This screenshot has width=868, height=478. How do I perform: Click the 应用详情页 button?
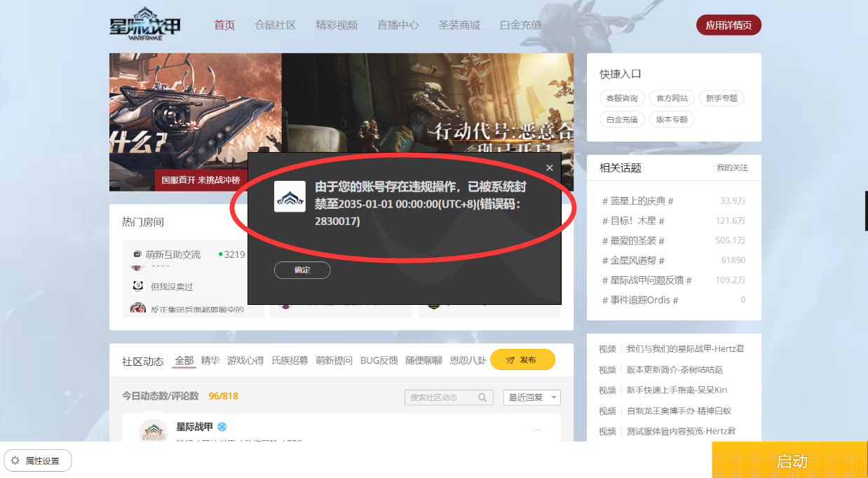tap(728, 25)
